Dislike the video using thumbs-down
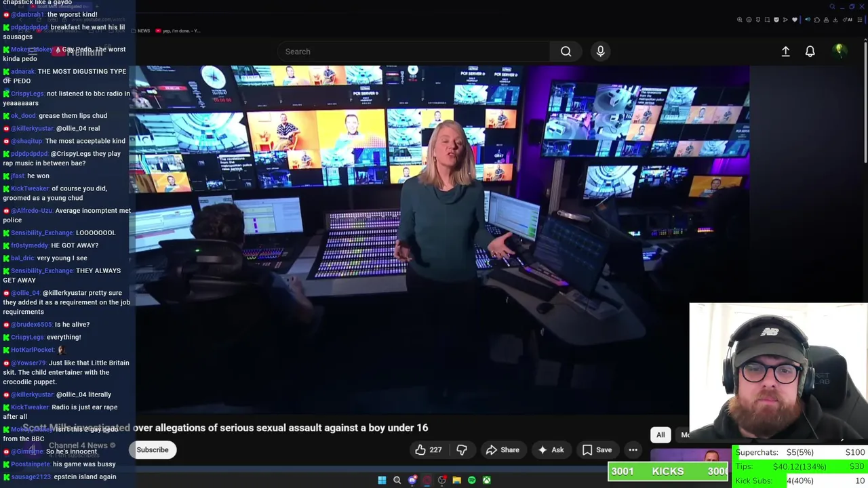The image size is (868, 488). click(x=462, y=450)
